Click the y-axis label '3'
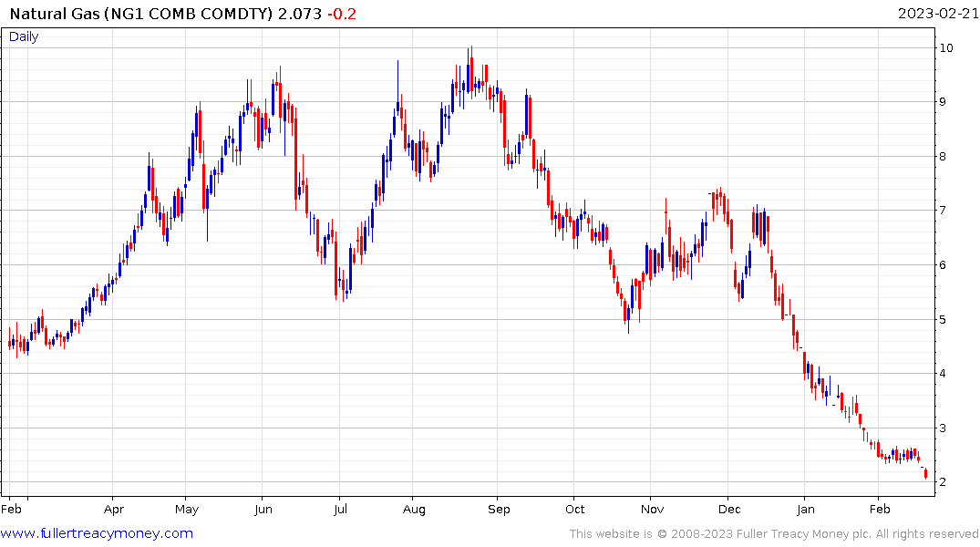Screen dimensions: 980x547 [x=943, y=428]
